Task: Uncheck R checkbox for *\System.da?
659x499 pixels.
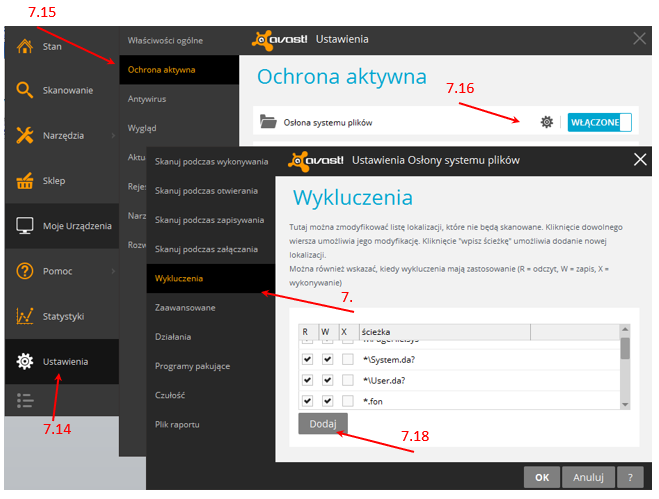Action: tap(307, 359)
